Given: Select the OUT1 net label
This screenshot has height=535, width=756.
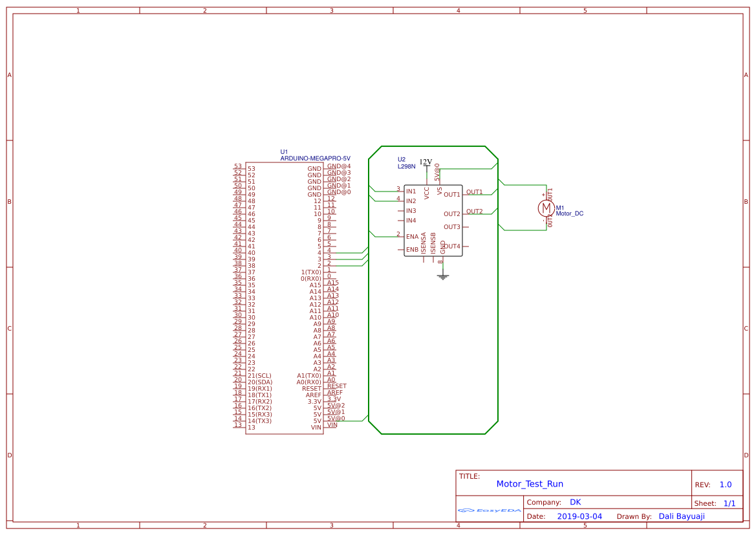Looking at the screenshot, I should [x=475, y=192].
